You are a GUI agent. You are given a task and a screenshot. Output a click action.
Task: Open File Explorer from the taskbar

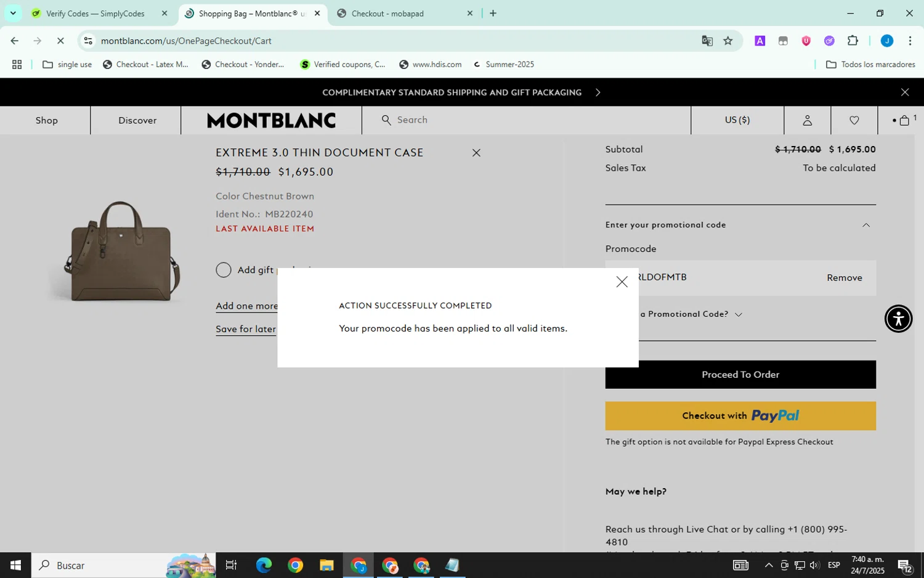point(326,565)
